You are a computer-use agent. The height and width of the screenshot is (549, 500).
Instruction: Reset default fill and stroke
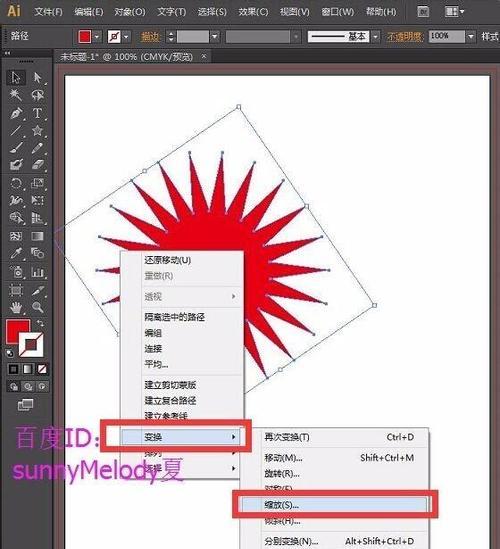(9, 353)
